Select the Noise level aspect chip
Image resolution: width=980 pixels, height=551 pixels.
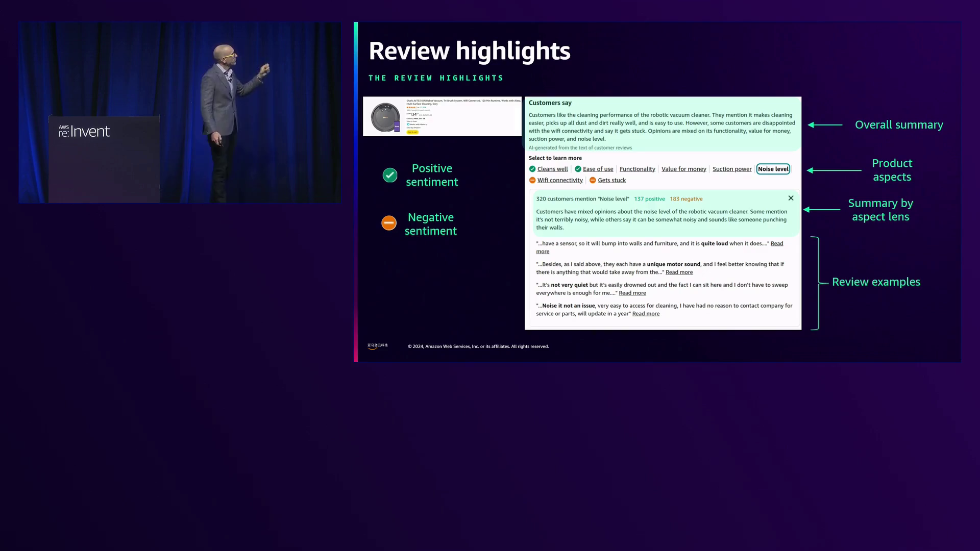[773, 169]
